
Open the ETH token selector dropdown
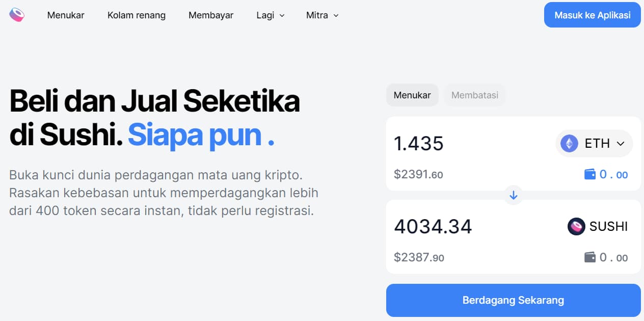pyautogui.click(x=594, y=143)
